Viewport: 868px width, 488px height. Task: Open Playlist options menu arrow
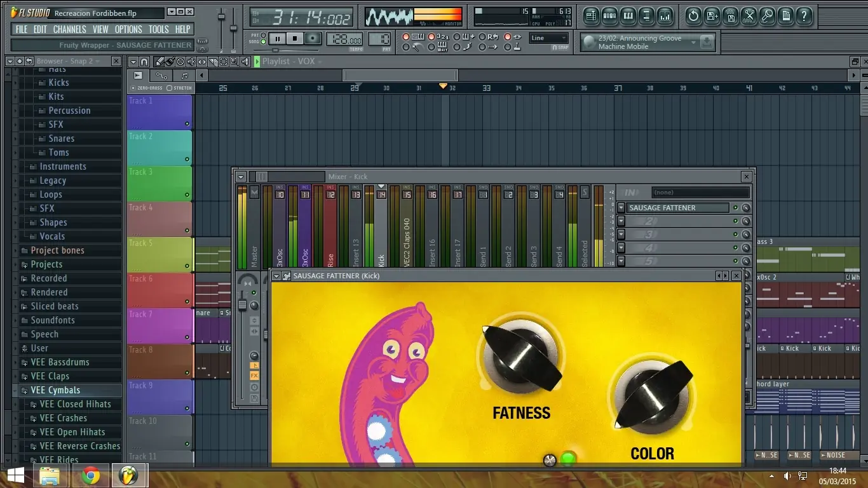click(133, 62)
